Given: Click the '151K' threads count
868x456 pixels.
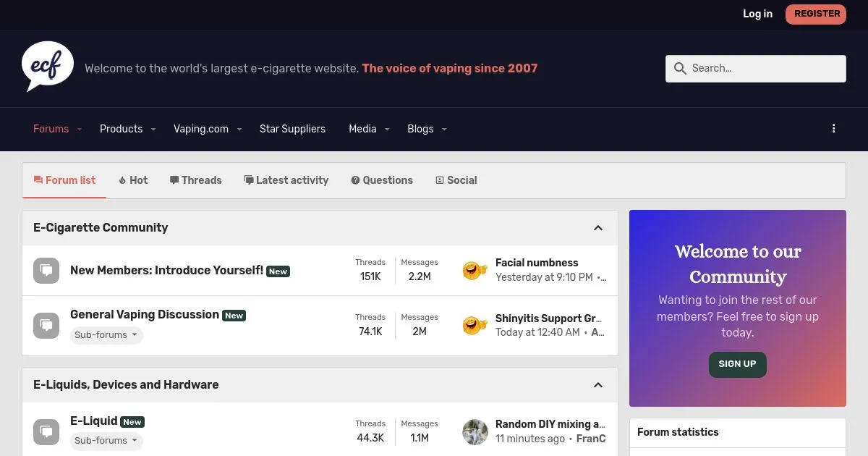Looking at the screenshot, I should [x=370, y=276].
